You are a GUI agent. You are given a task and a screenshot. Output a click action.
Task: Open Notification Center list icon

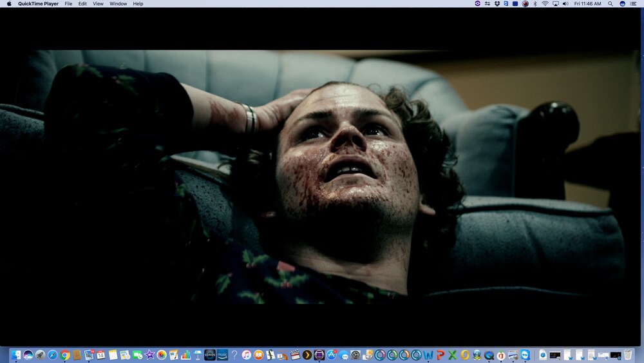pyautogui.click(x=633, y=4)
